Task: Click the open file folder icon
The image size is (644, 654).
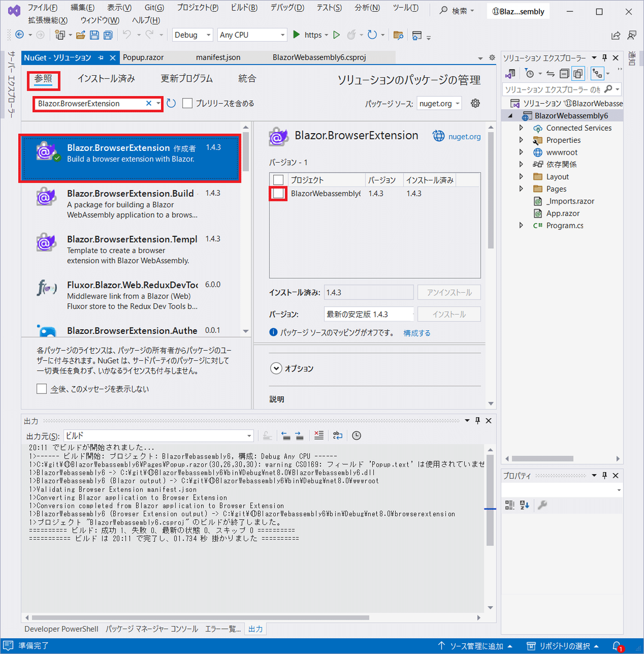Action: (80, 35)
